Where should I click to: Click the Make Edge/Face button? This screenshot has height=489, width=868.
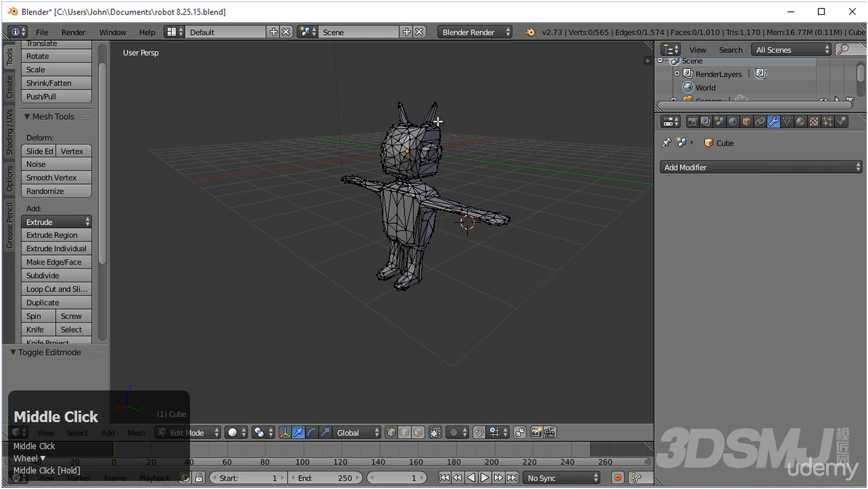point(57,262)
